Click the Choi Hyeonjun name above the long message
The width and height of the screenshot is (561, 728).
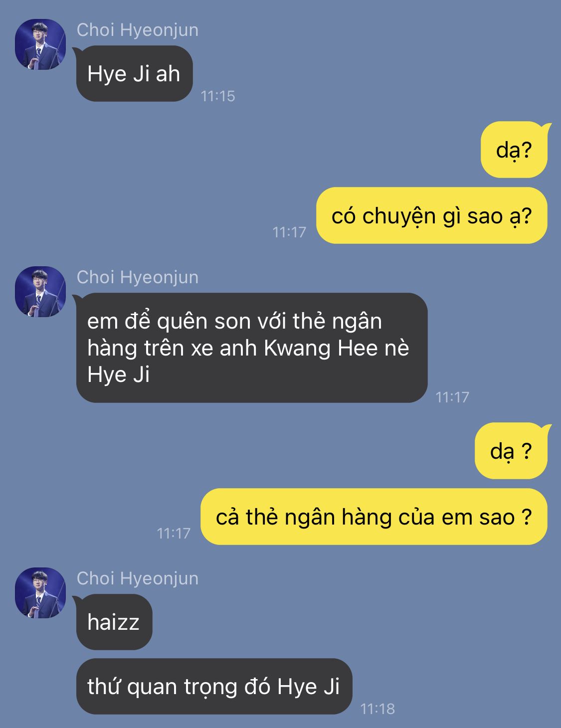coord(138,277)
